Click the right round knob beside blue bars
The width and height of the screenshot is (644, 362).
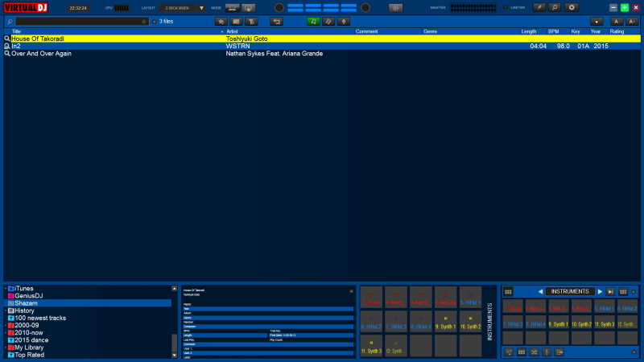(365, 7)
